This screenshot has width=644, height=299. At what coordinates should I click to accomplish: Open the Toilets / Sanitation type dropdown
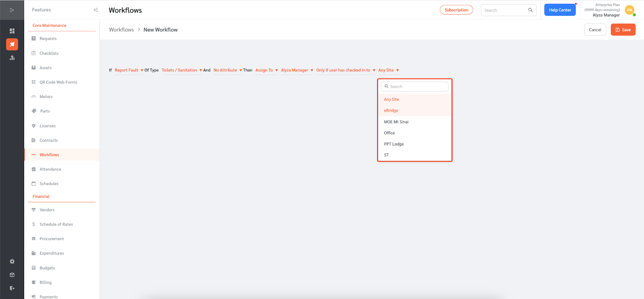pyautogui.click(x=182, y=70)
